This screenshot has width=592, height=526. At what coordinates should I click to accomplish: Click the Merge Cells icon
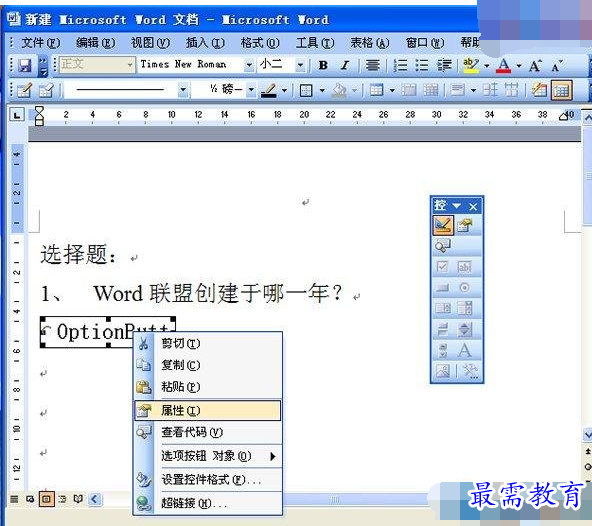(408, 90)
